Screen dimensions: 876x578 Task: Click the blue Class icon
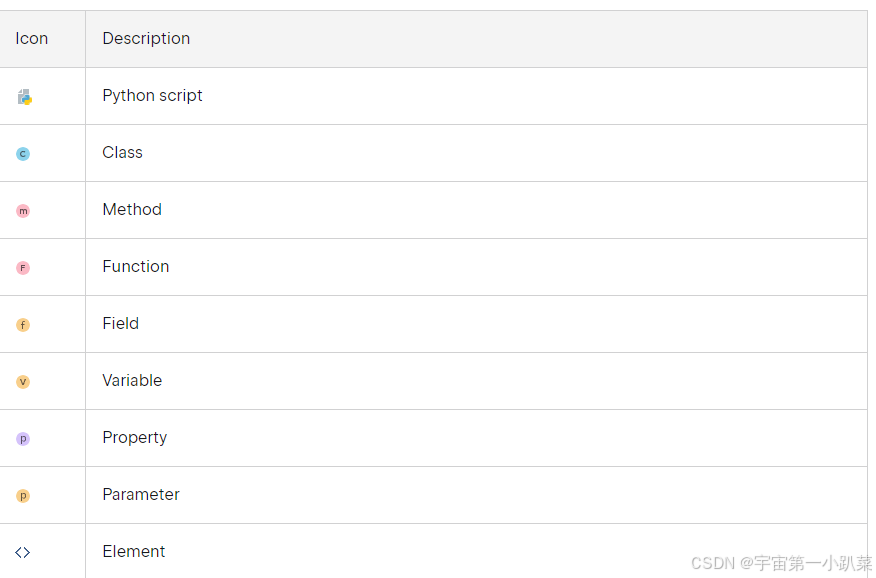coord(23,154)
